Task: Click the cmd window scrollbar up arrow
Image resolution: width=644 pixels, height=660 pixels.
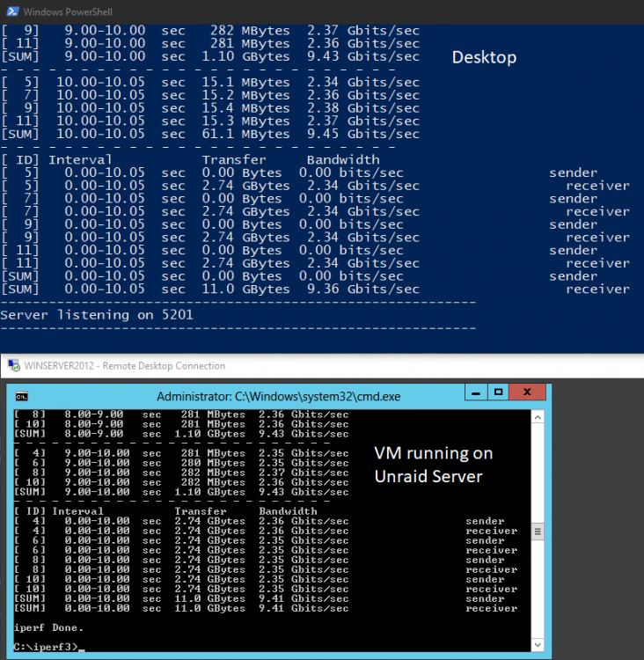Action: (538, 417)
